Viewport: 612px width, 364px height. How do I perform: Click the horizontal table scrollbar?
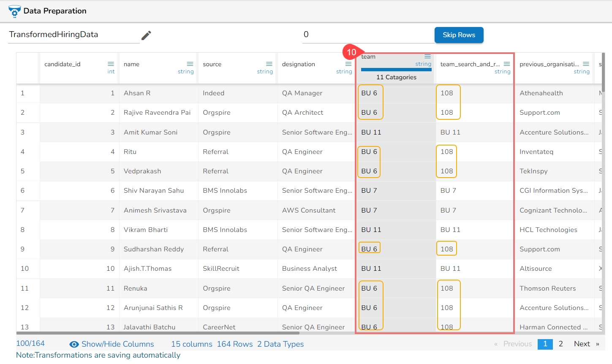169,333
